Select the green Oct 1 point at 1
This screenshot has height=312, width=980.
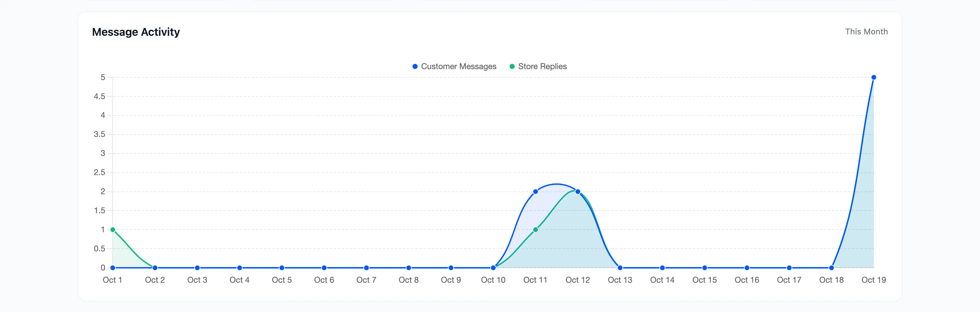pyautogui.click(x=113, y=230)
